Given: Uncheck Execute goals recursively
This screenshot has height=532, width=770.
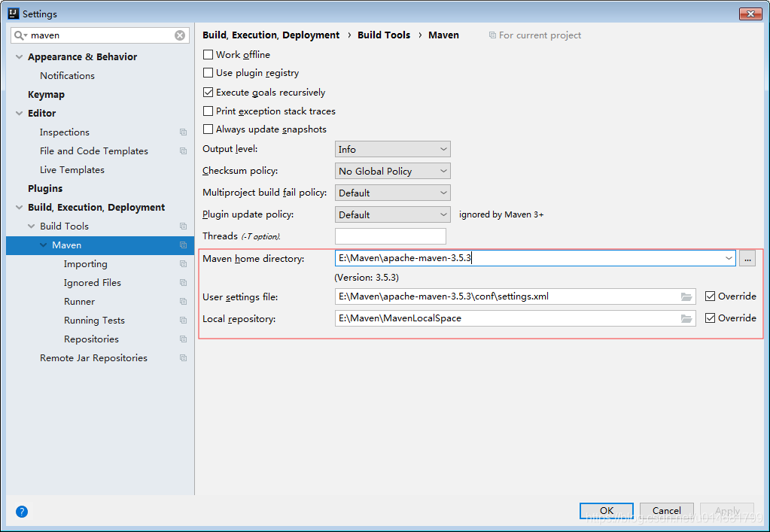Looking at the screenshot, I should [208, 93].
